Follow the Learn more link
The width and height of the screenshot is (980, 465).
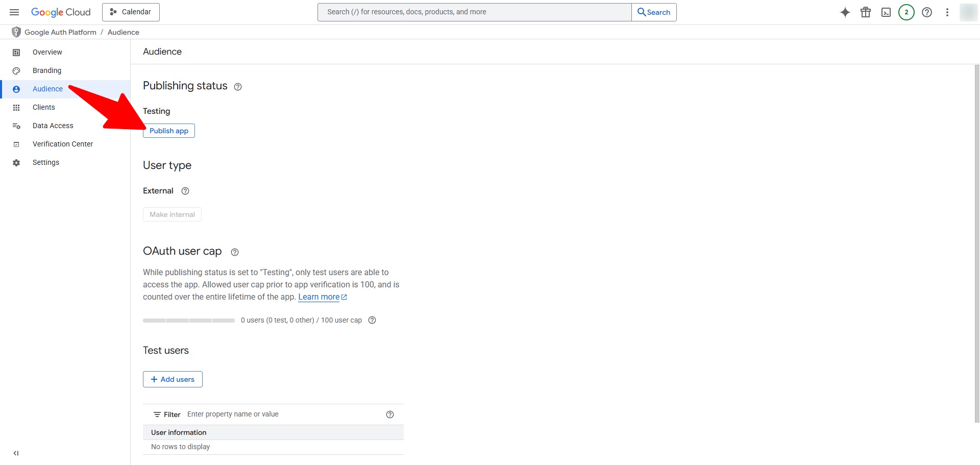pyautogui.click(x=323, y=297)
